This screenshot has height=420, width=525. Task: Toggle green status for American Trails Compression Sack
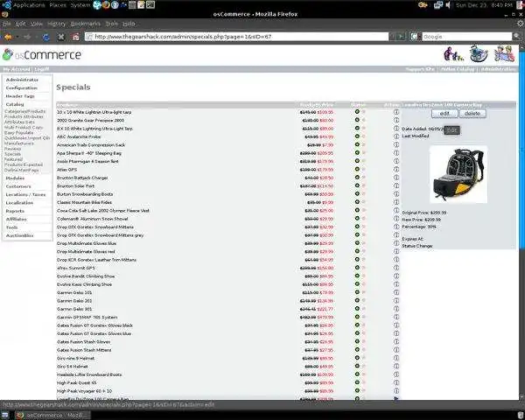pyautogui.click(x=357, y=144)
